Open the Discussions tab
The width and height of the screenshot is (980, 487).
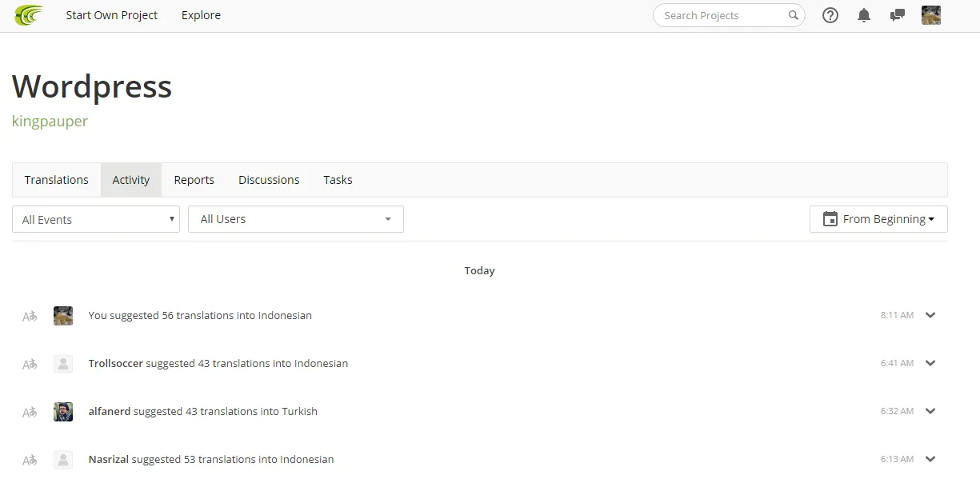(x=269, y=180)
